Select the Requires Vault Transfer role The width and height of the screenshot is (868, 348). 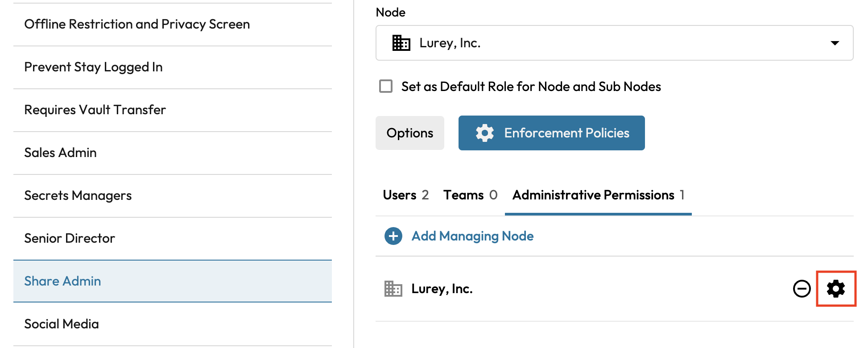coord(95,110)
